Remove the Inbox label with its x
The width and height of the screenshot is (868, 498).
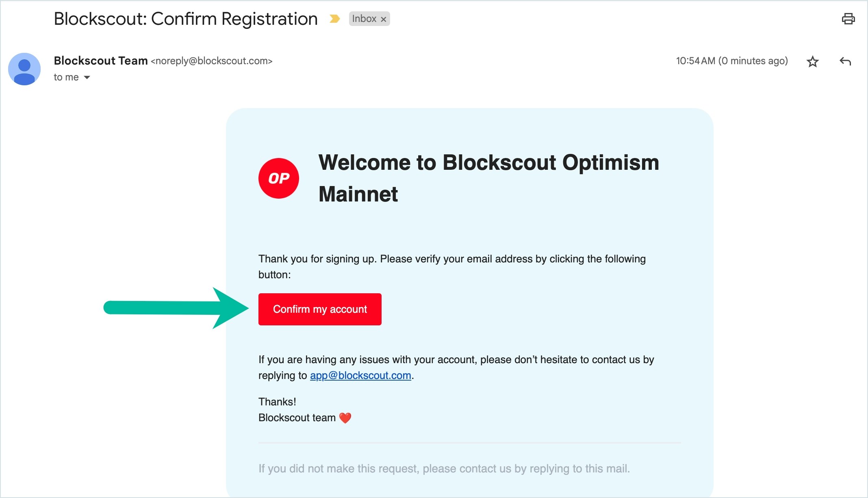(x=383, y=19)
